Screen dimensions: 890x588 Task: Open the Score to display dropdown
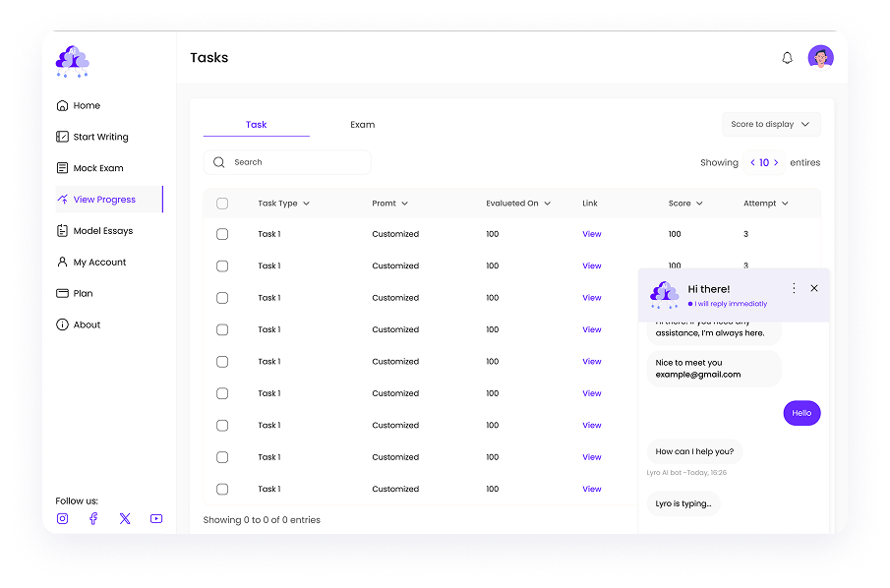(x=771, y=124)
